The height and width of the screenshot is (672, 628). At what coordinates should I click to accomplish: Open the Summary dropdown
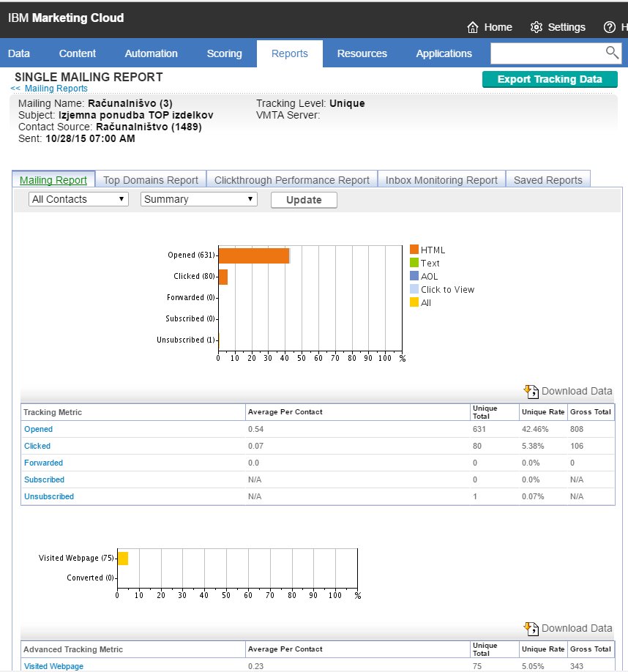[199, 199]
